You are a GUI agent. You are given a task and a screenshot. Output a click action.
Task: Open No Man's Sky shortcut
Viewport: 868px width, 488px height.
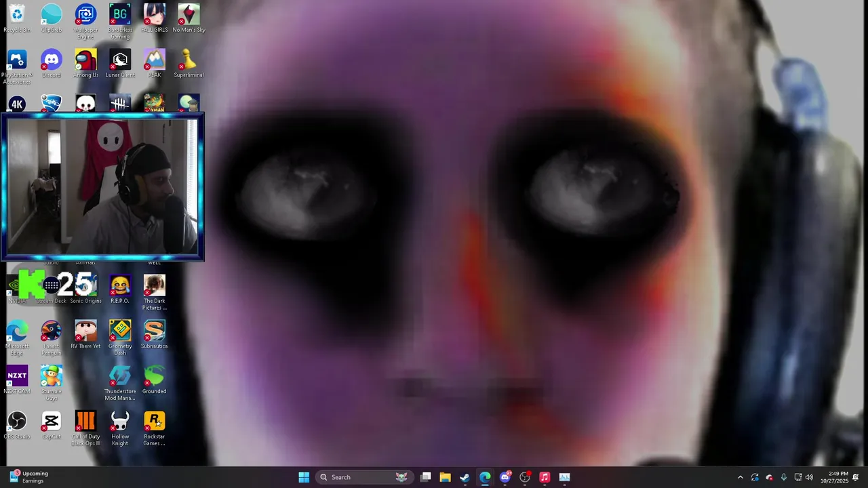(x=189, y=18)
